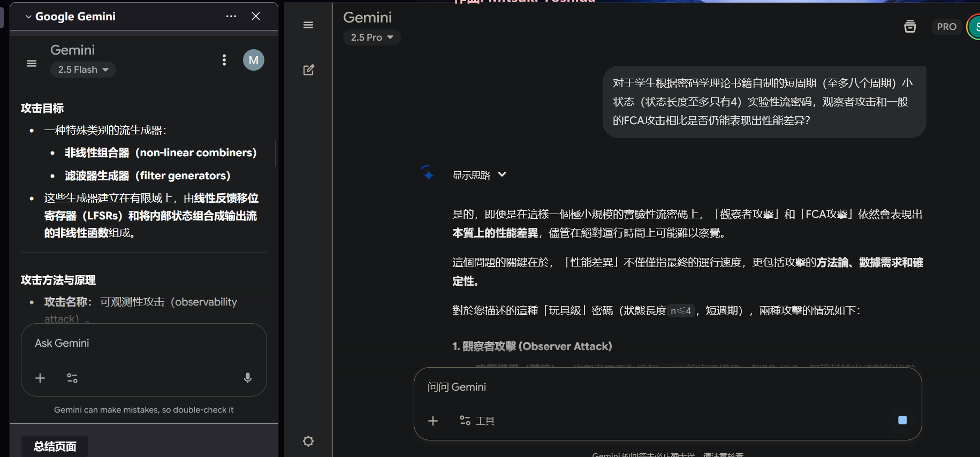
Task: Stop the response with the blue square button
Action: point(902,420)
